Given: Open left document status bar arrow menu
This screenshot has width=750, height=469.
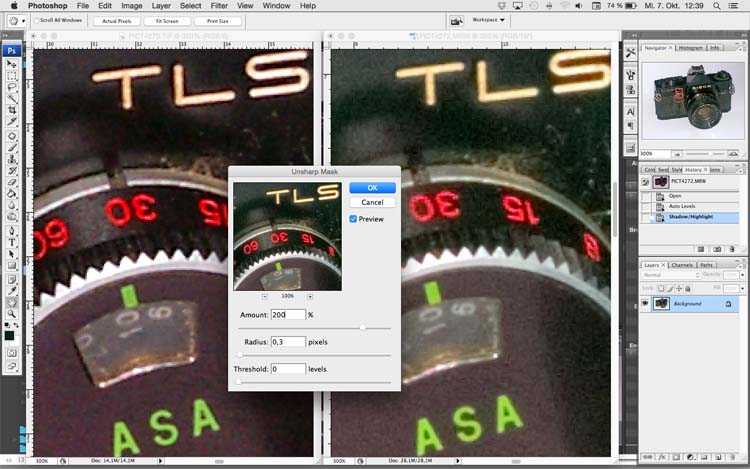Looking at the screenshot, I should [160, 461].
